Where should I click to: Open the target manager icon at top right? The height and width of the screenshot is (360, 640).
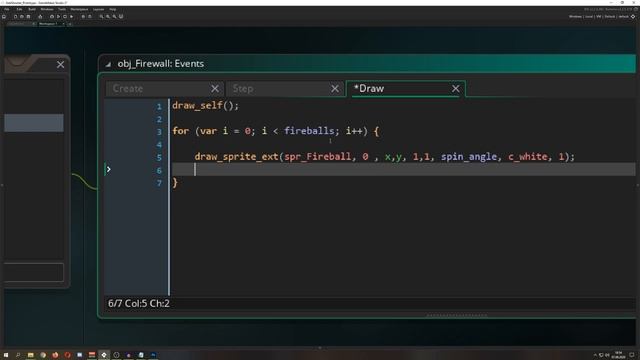633,17
